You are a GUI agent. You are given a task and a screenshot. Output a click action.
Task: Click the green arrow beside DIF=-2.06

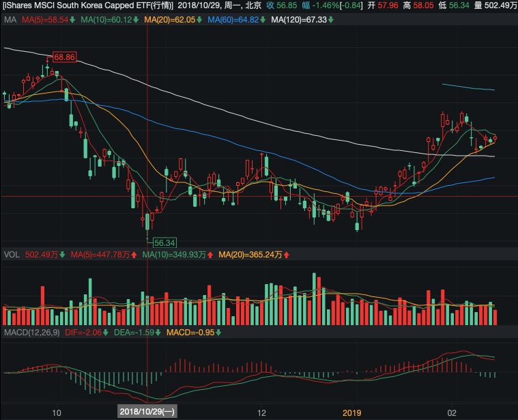pos(105,333)
